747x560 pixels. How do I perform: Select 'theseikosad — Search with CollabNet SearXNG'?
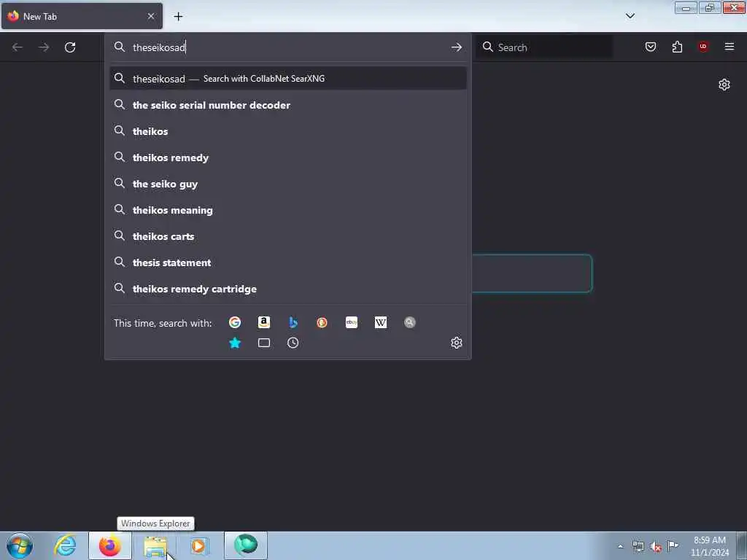(x=288, y=79)
